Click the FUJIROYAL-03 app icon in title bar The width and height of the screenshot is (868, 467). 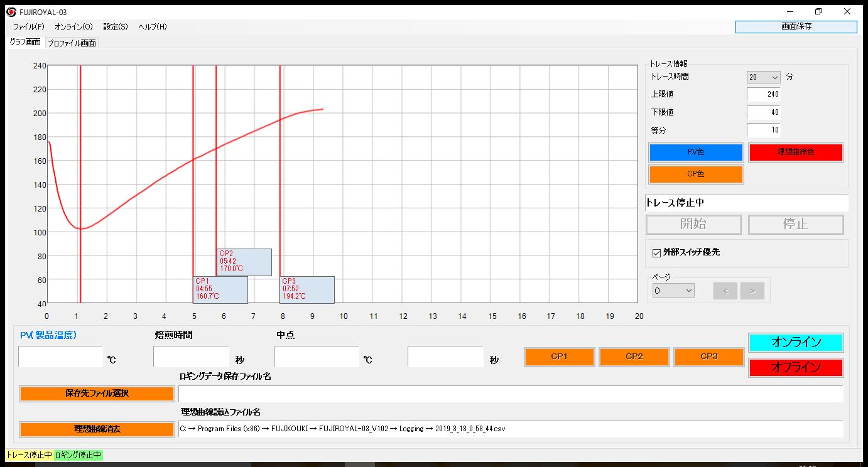pos(11,12)
